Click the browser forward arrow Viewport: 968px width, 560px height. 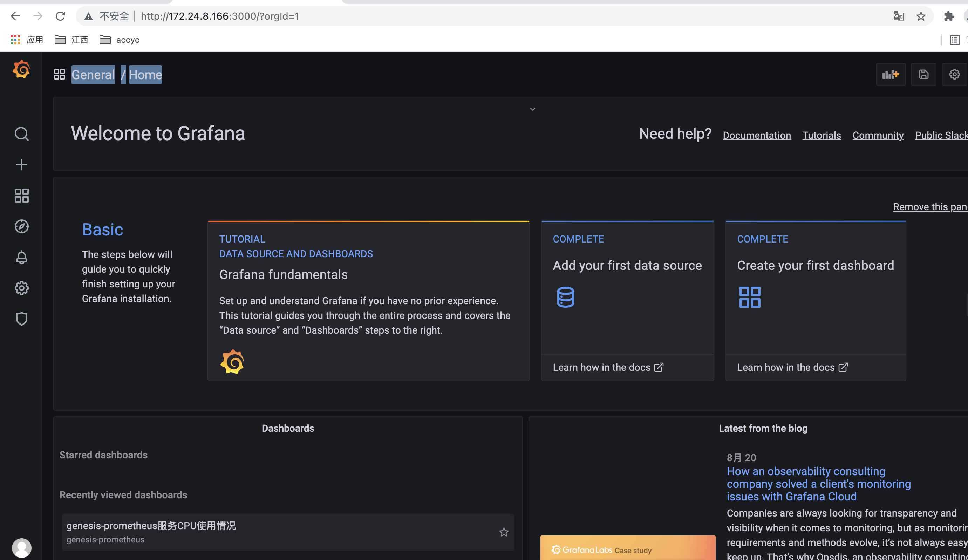coord(38,16)
